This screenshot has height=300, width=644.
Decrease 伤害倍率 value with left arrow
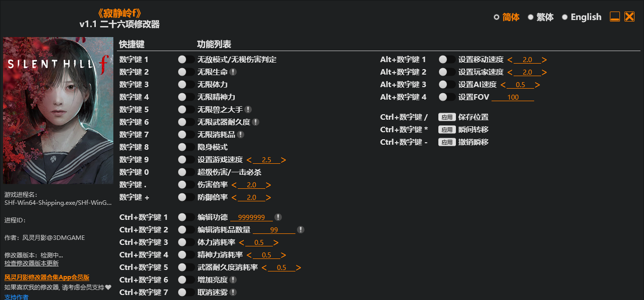(x=234, y=185)
